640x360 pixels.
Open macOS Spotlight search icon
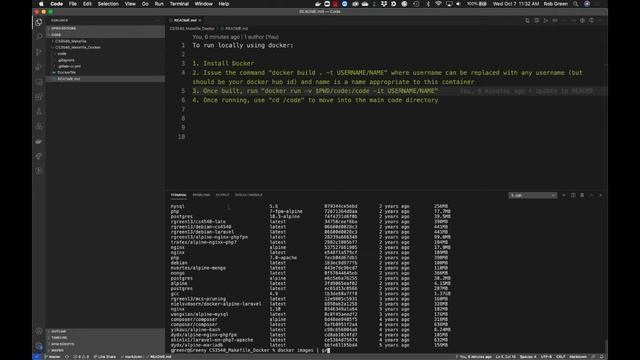(576, 4)
